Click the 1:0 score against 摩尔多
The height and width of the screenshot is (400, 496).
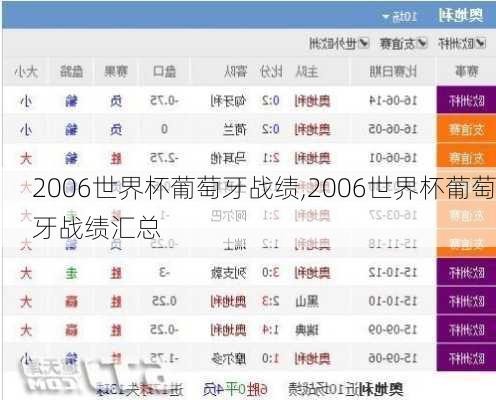point(271,358)
